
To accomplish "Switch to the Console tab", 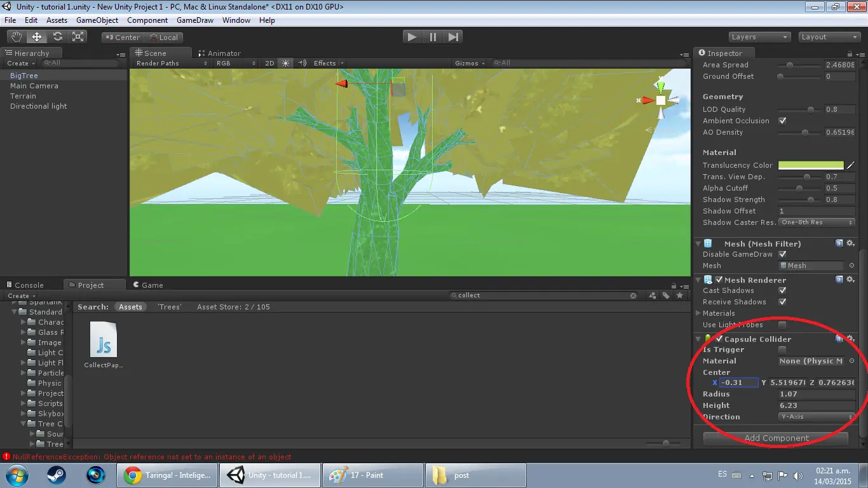I will point(25,285).
